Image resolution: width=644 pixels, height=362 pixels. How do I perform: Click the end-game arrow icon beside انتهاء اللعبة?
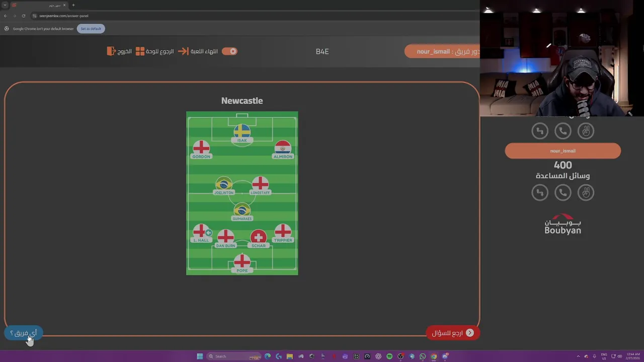click(x=183, y=51)
